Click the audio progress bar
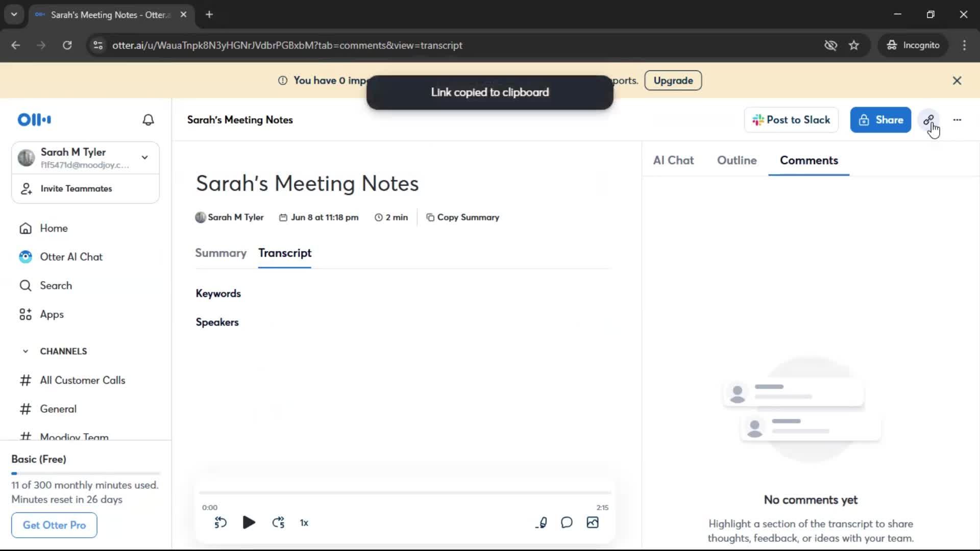The width and height of the screenshot is (980, 551). (x=405, y=493)
